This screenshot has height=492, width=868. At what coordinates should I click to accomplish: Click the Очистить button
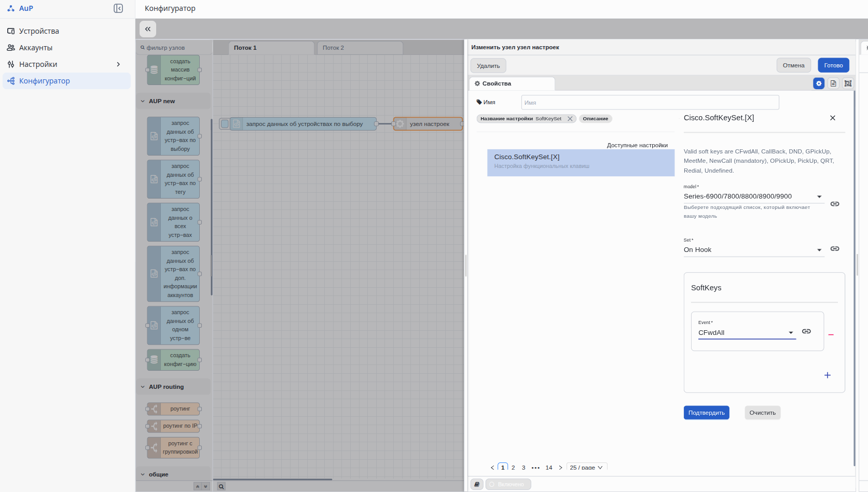763,413
